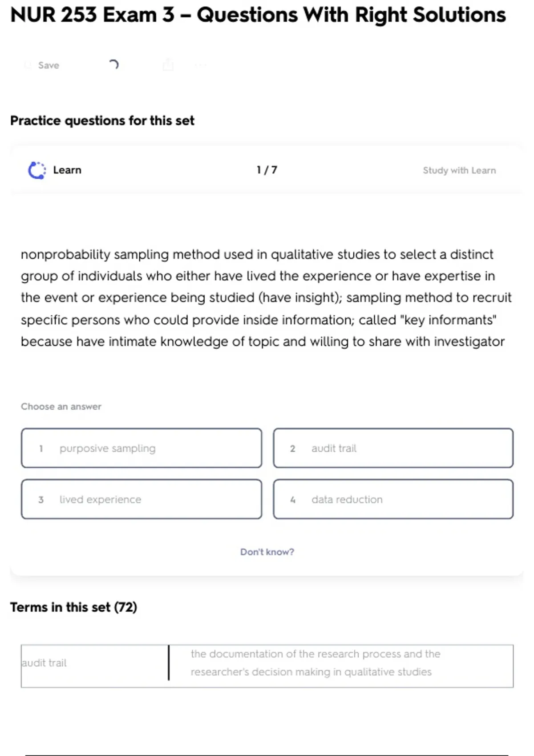Click the audit trail term cell
Viewport: 534px width, 756px height.
[x=94, y=663]
